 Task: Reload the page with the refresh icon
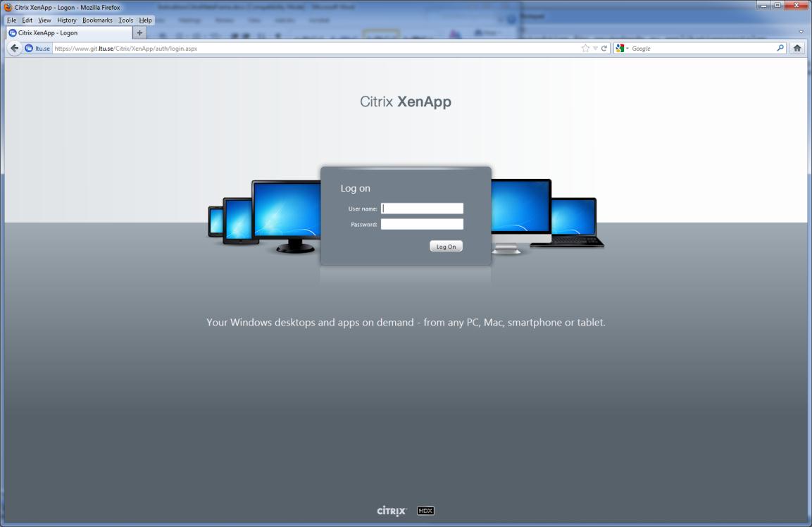604,48
